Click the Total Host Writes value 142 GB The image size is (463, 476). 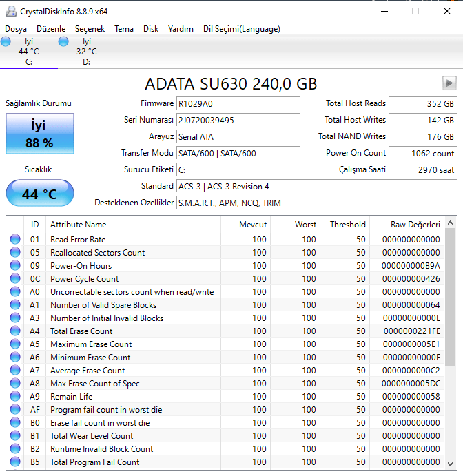422,121
